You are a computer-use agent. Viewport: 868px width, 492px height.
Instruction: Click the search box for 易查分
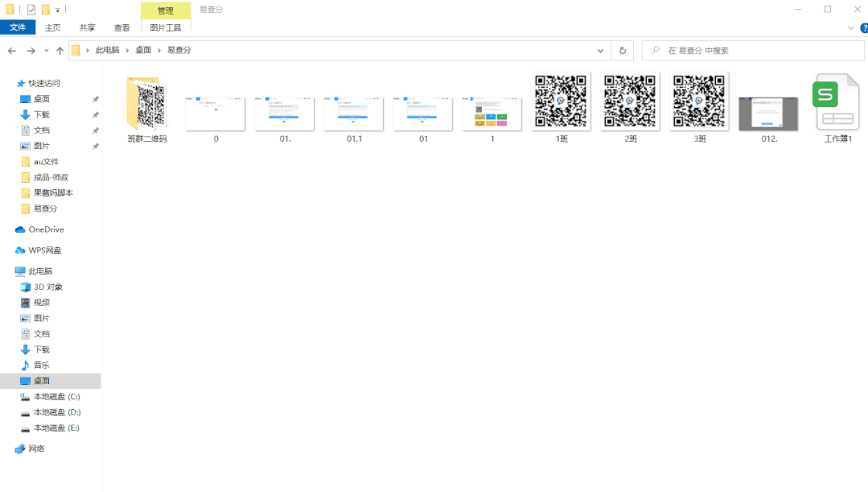coord(753,51)
